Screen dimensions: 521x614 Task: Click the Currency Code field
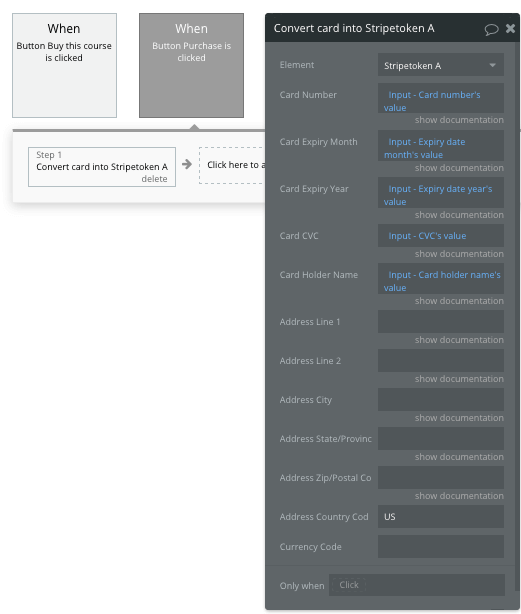[x=441, y=547]
